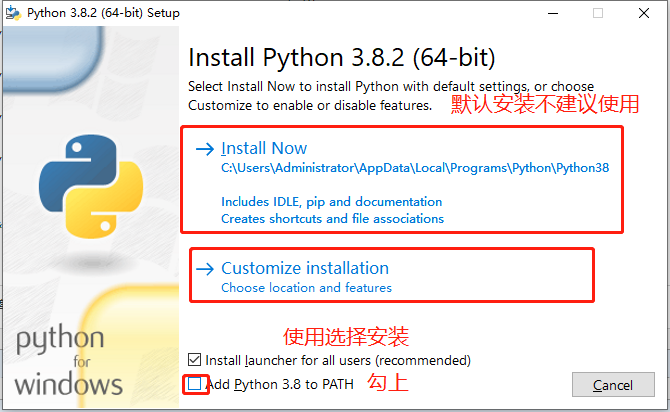
Task: Click the 'python for windows' wordmark
Action: [x=69, y=360]
